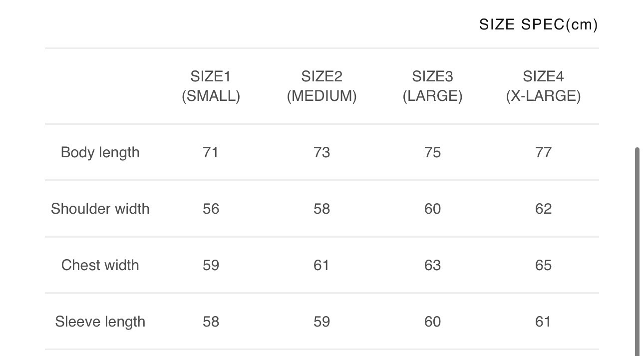Select the SIZE4 (X-LARGE) column header
The height and width of the screenshot is (356, 644).
coord(543,86)
